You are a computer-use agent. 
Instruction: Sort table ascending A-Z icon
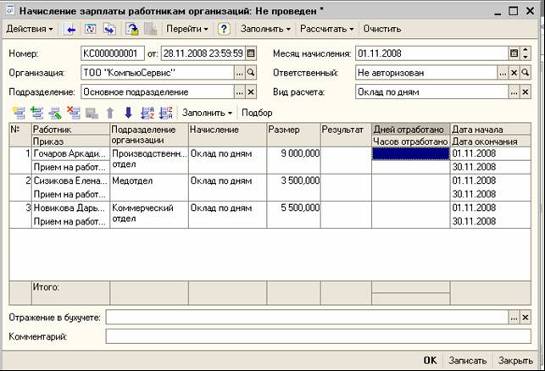click(x=147, y=113)
